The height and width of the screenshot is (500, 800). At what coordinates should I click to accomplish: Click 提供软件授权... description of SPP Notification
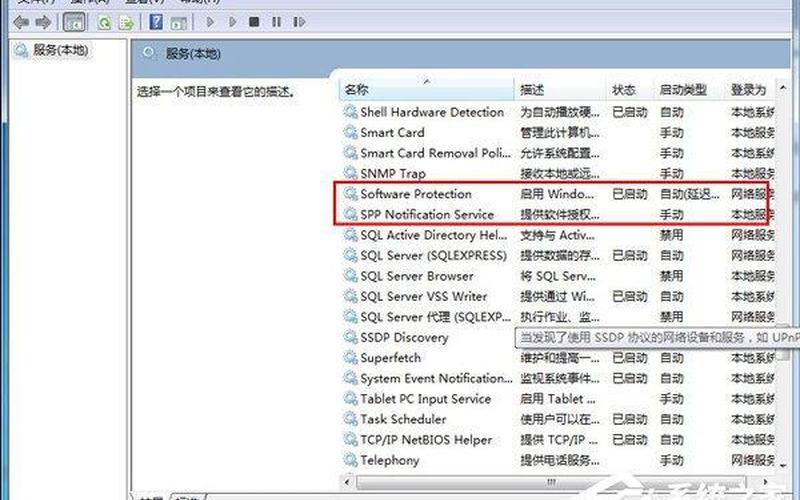click(560, 215)
